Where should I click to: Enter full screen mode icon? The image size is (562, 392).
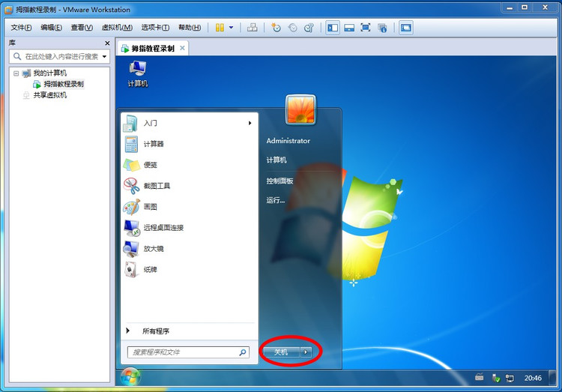tap(365, 28)
